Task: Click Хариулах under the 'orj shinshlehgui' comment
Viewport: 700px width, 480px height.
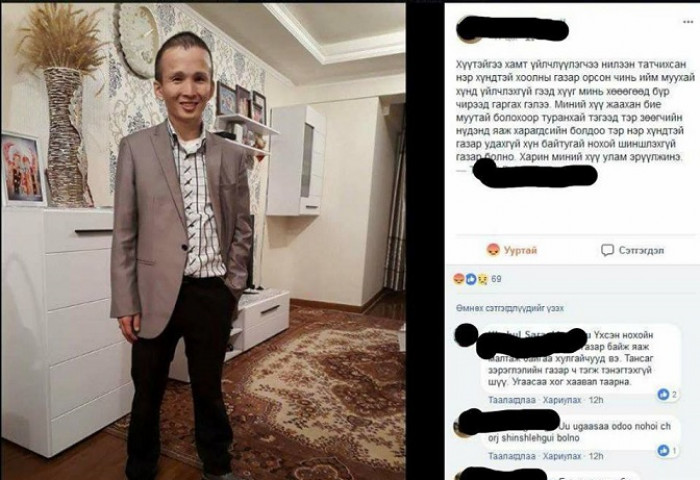Action: [x=562, y=456]
